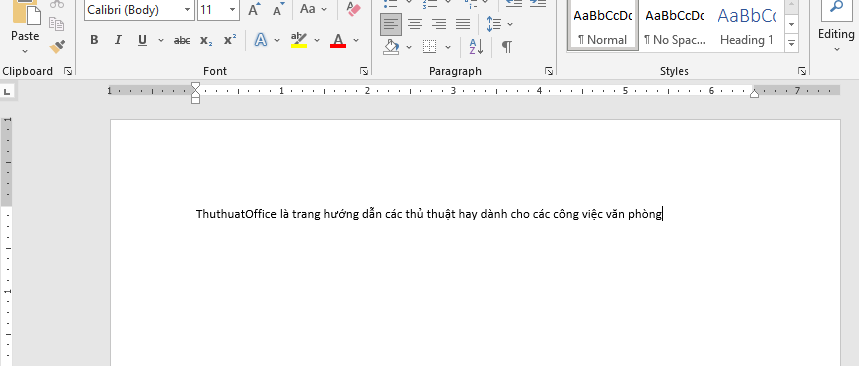Align text right
Viewport: 859px width, 366px height.
[439, 24]
